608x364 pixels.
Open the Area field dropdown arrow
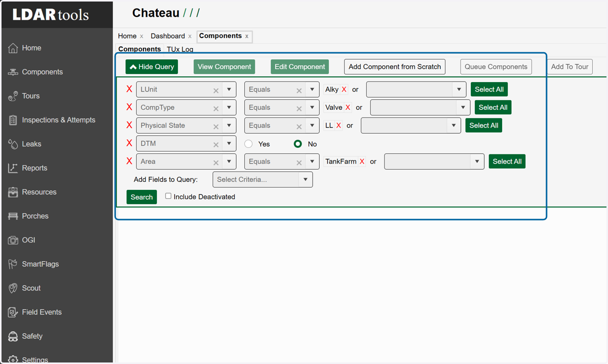[x=229, y=161]
